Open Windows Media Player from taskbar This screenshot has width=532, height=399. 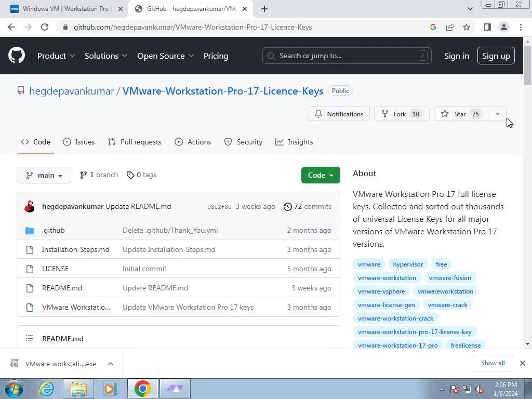(110, 389)
